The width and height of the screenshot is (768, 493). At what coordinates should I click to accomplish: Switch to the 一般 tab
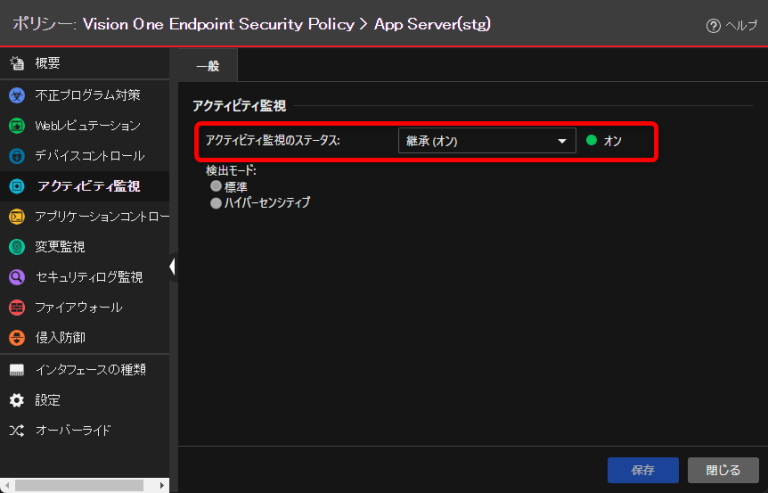tap(208, 66)
